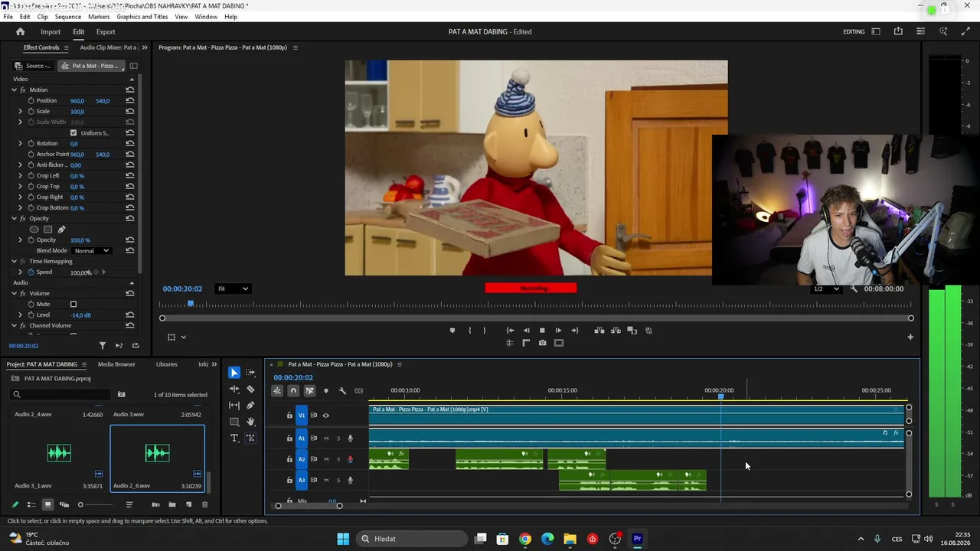This screenshot has height=551, width=980.
Task: Open the File menu
Action: 8,16
